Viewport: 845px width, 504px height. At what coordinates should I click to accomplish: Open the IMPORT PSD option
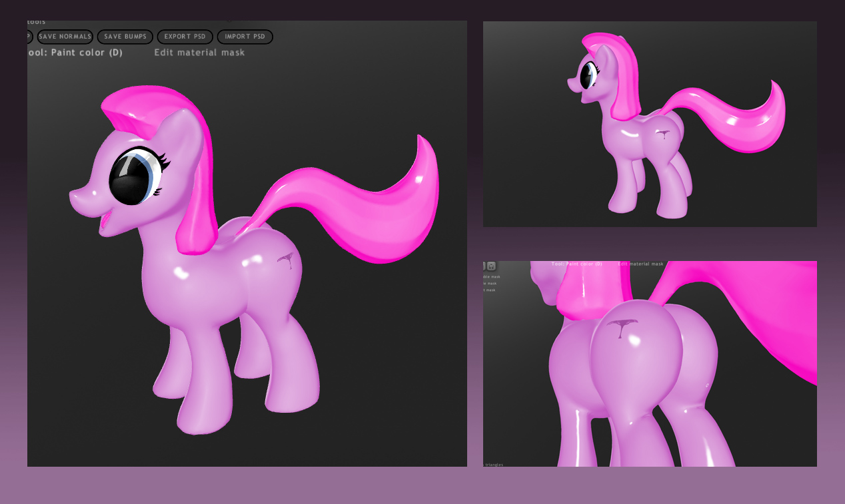[x=245, y=37]
